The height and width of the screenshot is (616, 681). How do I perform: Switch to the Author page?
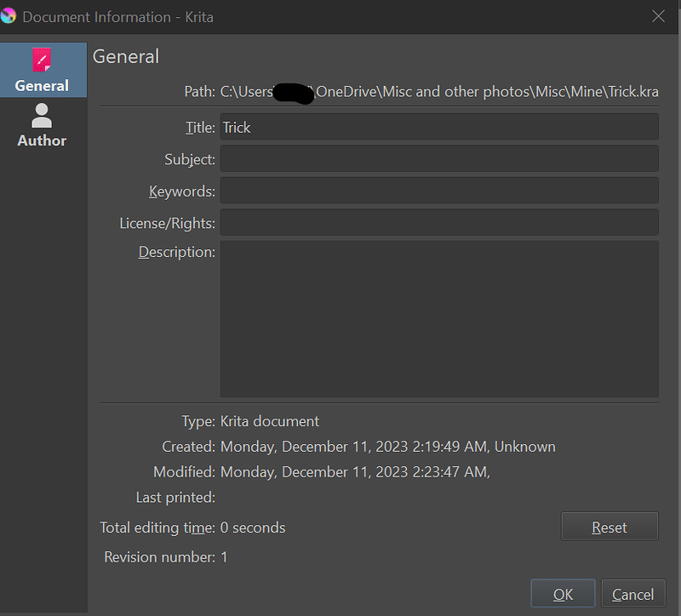click(42, 126)
